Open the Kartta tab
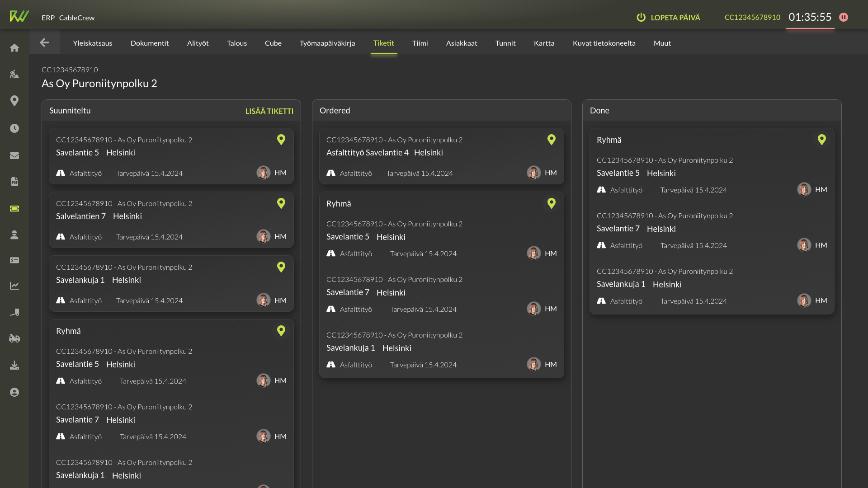Viewport: 868px width, 488px height. (x=544, y=43)
